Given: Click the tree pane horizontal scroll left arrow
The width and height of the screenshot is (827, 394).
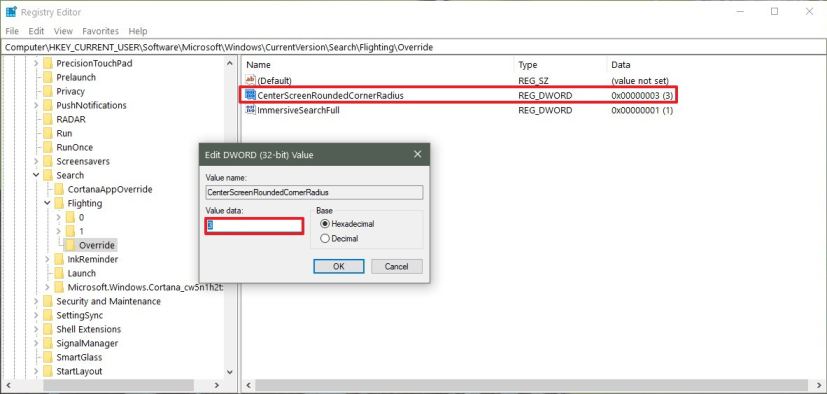Looking at the screenshot, I should [8, 386].
